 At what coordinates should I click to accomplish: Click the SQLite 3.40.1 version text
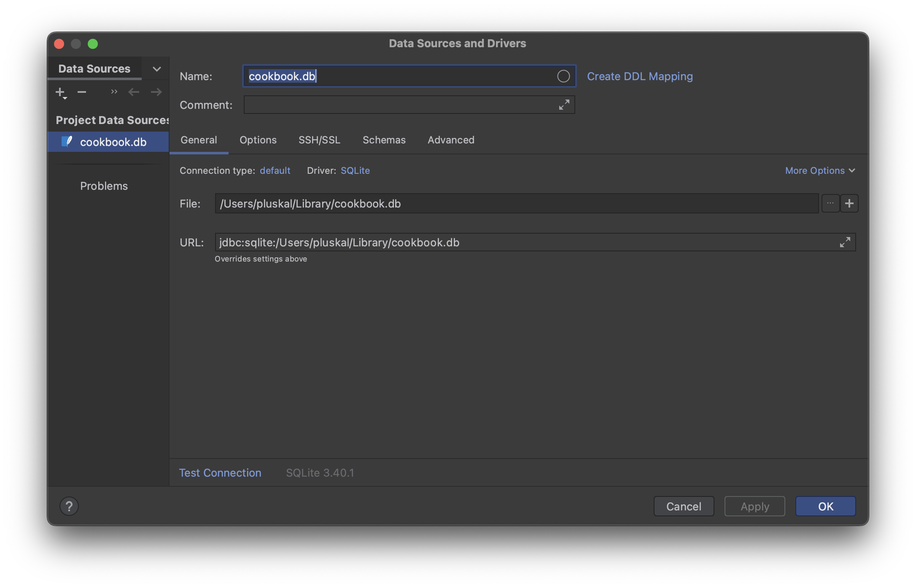[x=320, y=473]
